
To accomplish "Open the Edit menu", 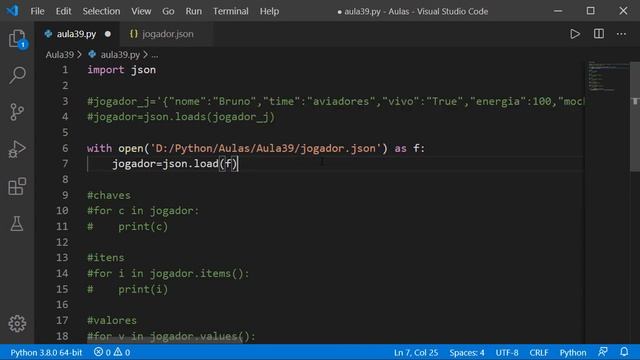I will tap(63, 11).
